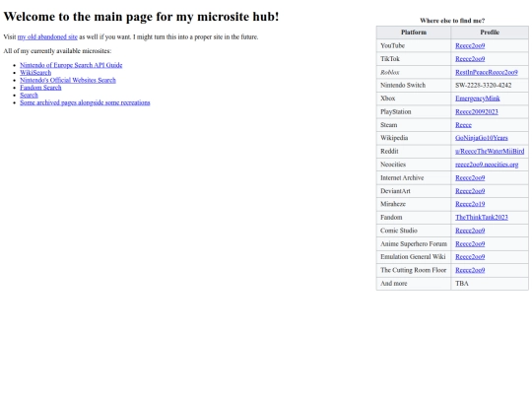Open the "my old abandoned site" link
Screen dimensions: 532x399
47,37
